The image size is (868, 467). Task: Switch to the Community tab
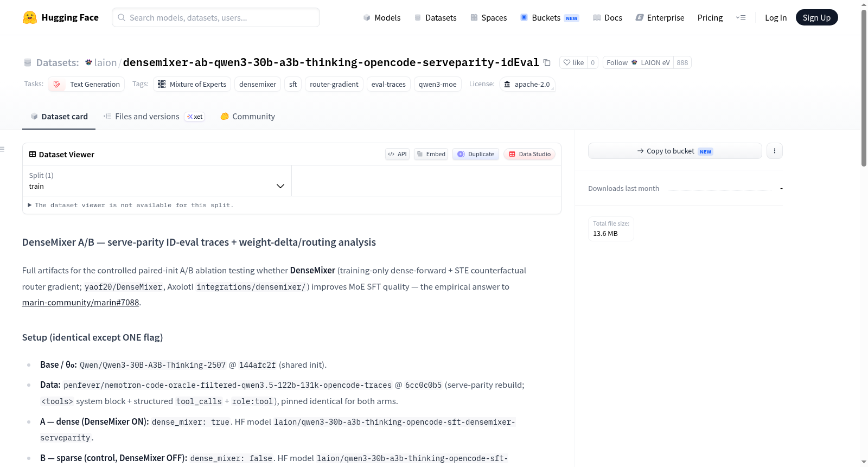pyautogui.click(x=247, y=116)
